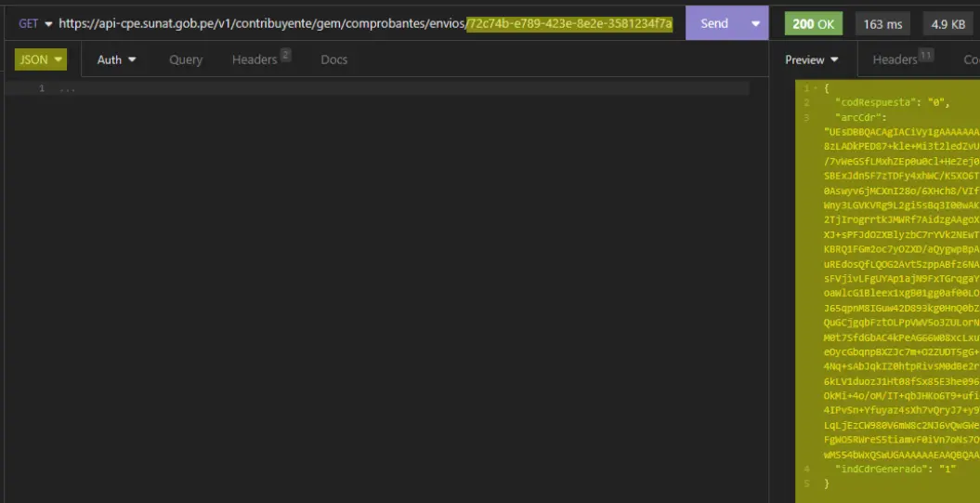Expand the Send options arrow
The image size is (980, 503).
click(755, 23)
